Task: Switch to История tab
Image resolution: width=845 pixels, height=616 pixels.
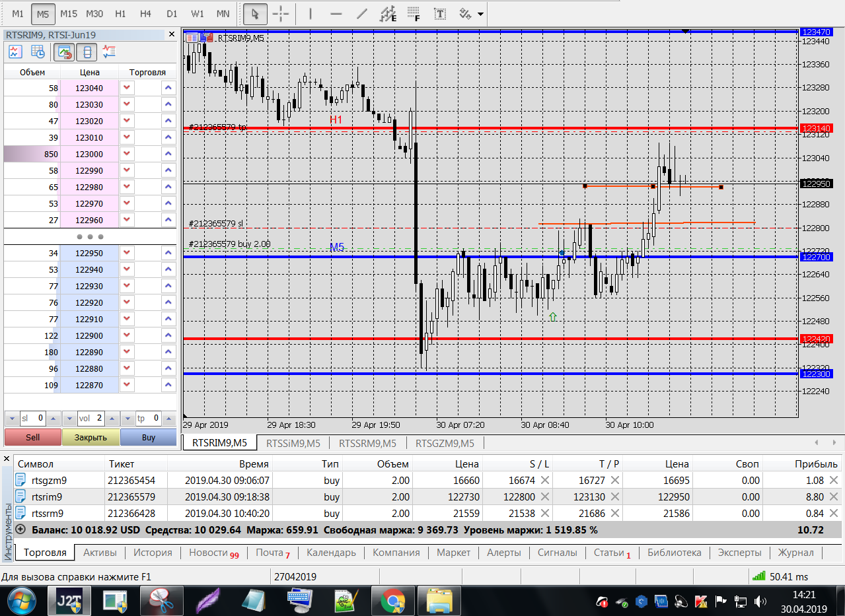Action: pyautogui.click(x=153, y=553)
